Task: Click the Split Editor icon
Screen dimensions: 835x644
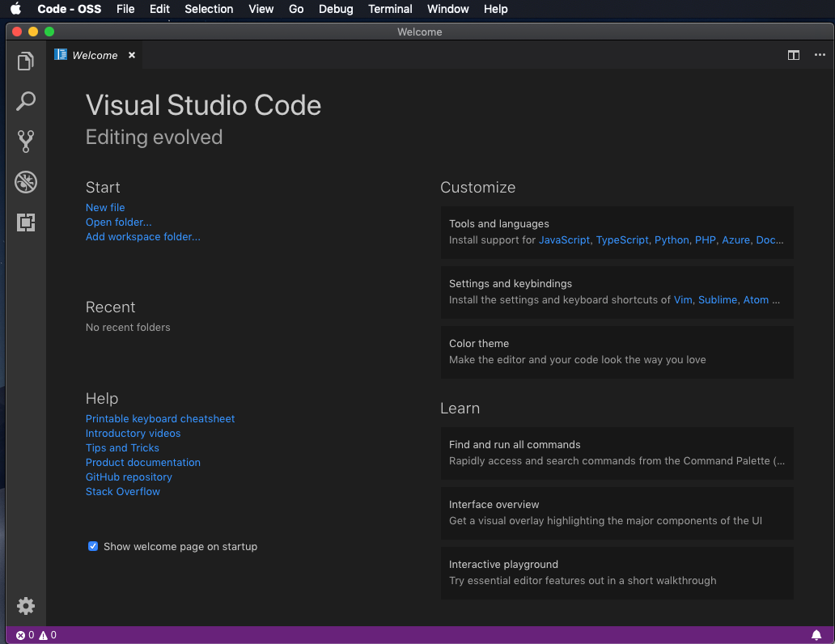Action: point(794,55)
